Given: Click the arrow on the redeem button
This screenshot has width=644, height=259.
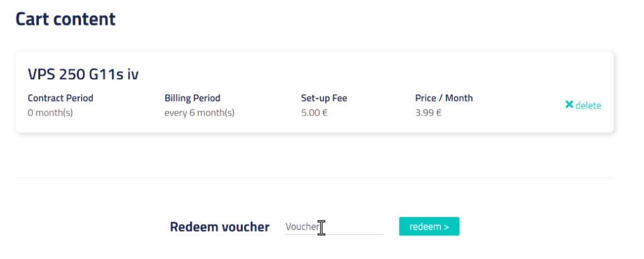Looking at the screenshot, I should click(447, 227).
